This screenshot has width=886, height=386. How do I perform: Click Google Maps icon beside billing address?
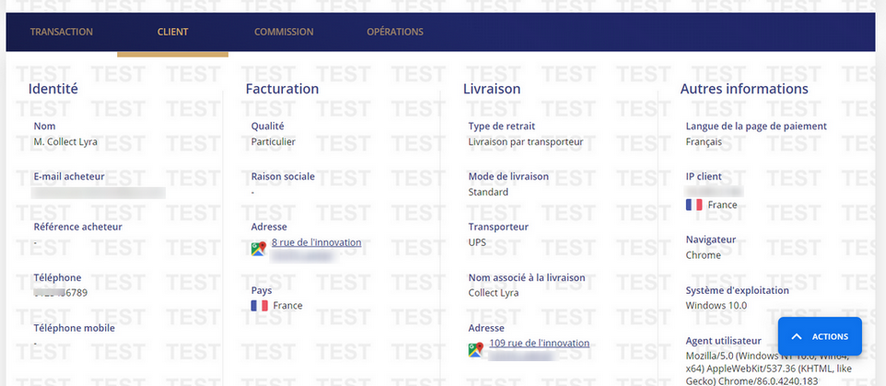click(x=258, y=249)
